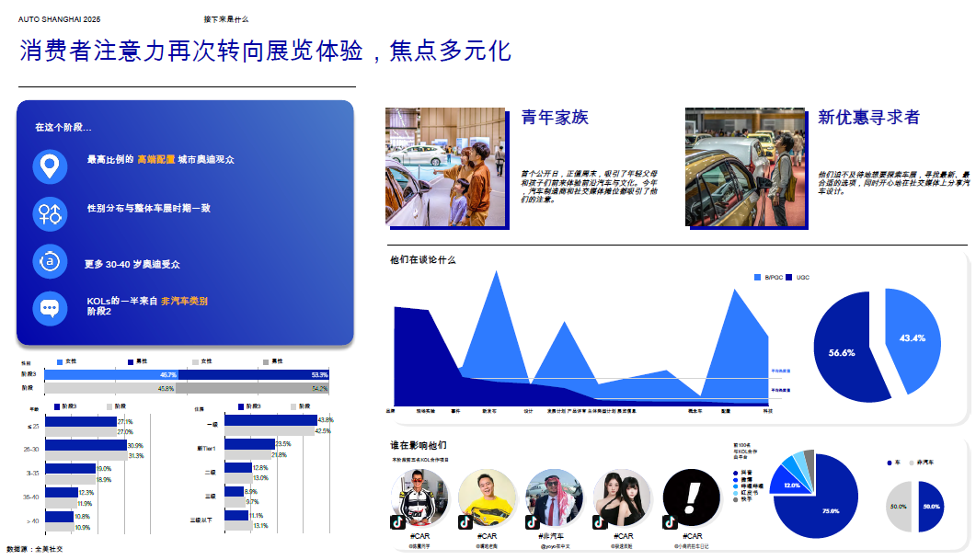Image resolution: width=976 pixels, height=560 pixels.
Task: Select the #非汽车 KOL avatar with a headscarf
Action: pyautogui.click(x=556, y=498)
